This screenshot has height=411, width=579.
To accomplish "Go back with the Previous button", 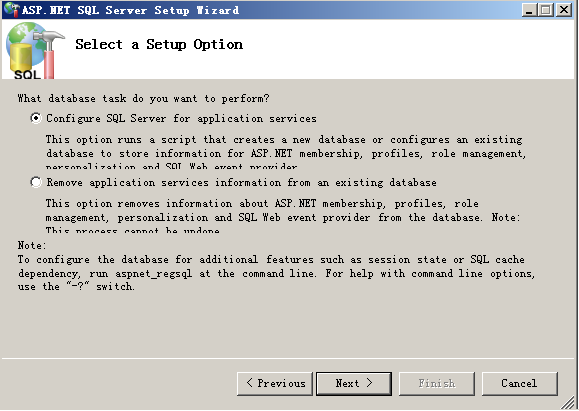I will coord(275,384).
